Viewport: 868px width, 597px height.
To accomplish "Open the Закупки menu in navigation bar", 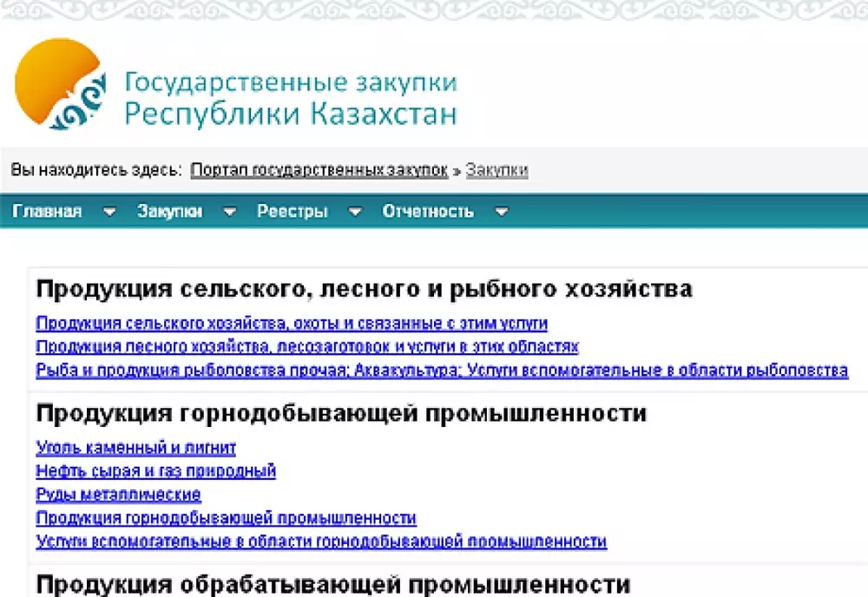I will pos(169,212).
